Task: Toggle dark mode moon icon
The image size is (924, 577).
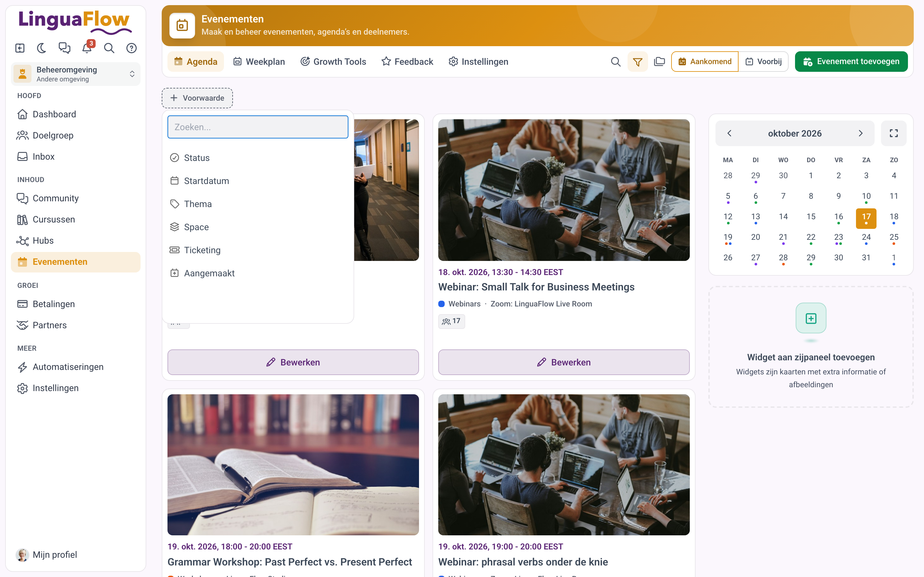Action: [x=42, y=48]
